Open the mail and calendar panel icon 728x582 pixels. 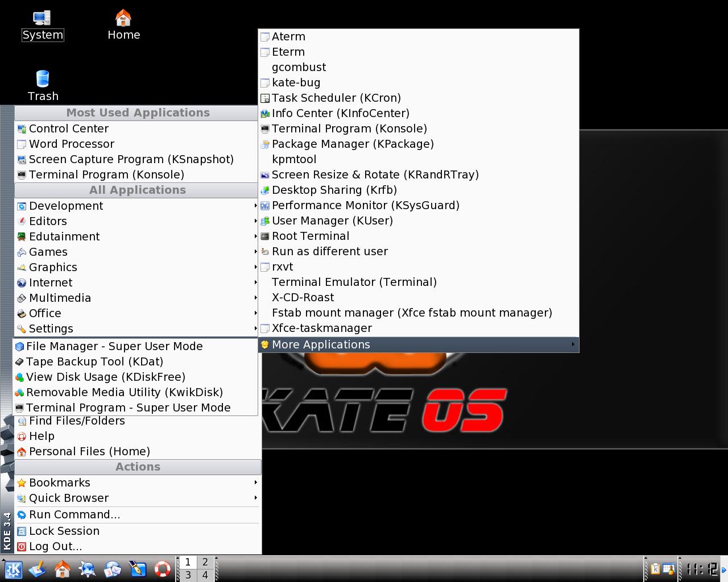coord(113,569)
